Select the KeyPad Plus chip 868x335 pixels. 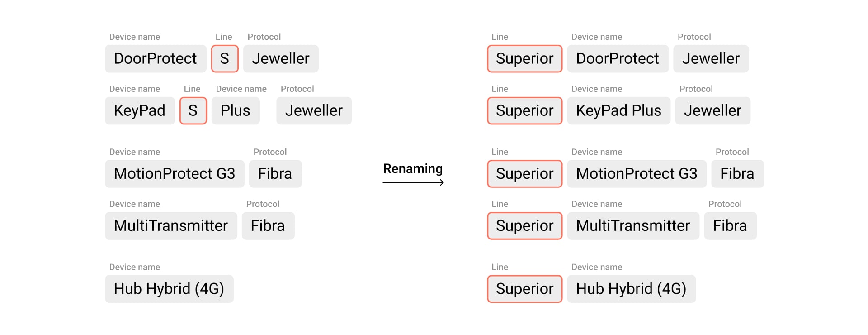point(618,111)
